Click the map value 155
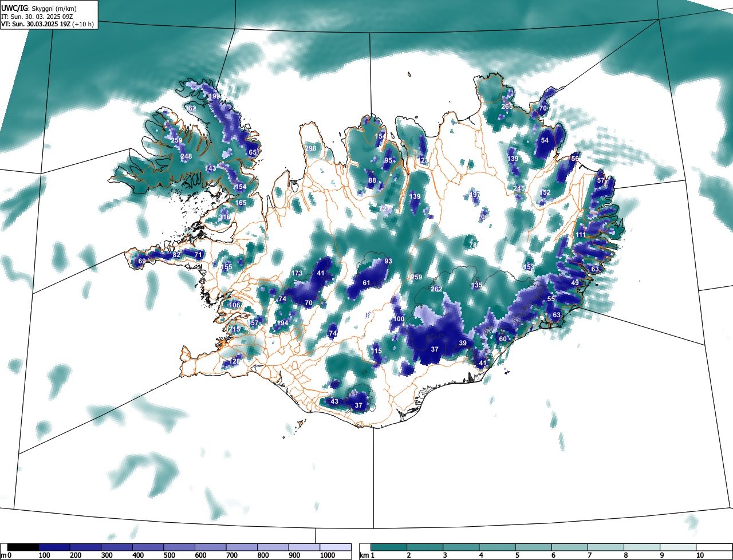Viewport: 733px width, 560px height. point(227,267)
